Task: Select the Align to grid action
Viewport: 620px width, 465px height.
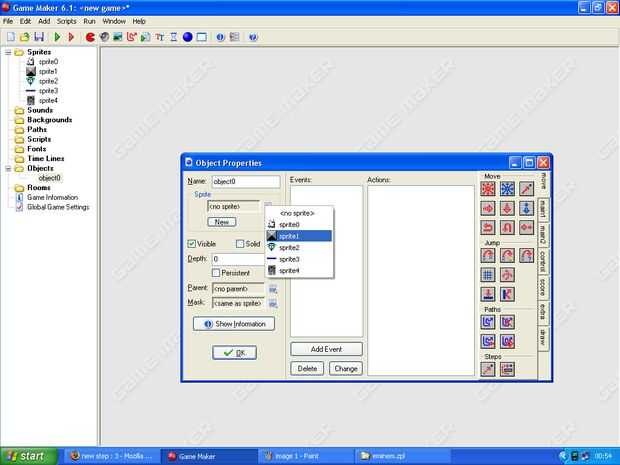Action: [488, 275]
